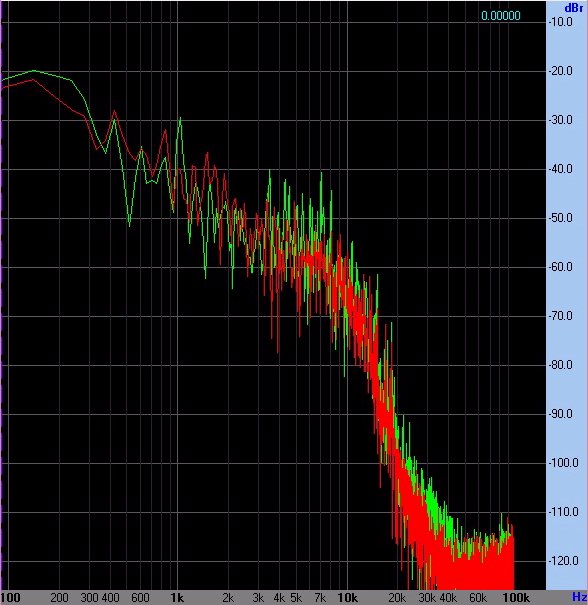
Task: Click the green trace peak near 1k
Action: tap(180, 119)
